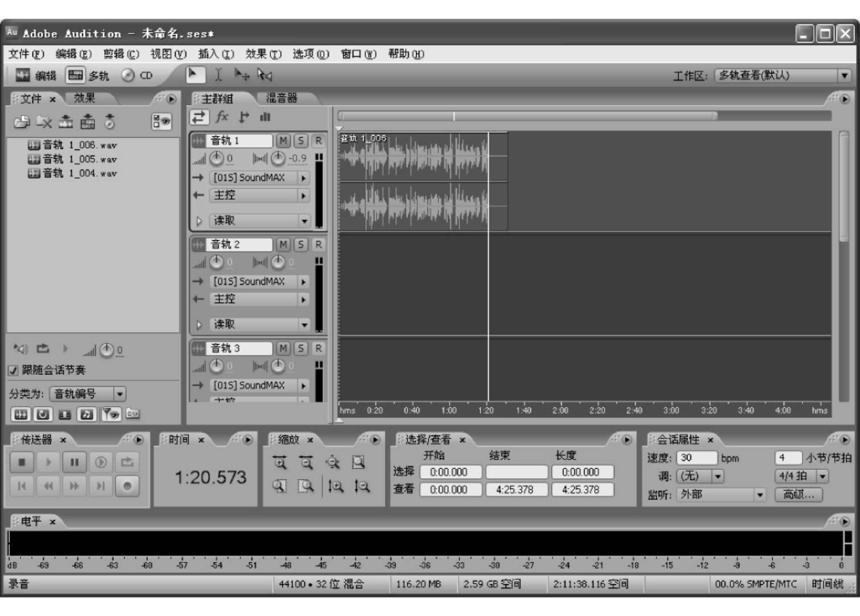Switch to the 混音器 tab
The width and height of the screenshot is (860, 616).
coord(282,98)
